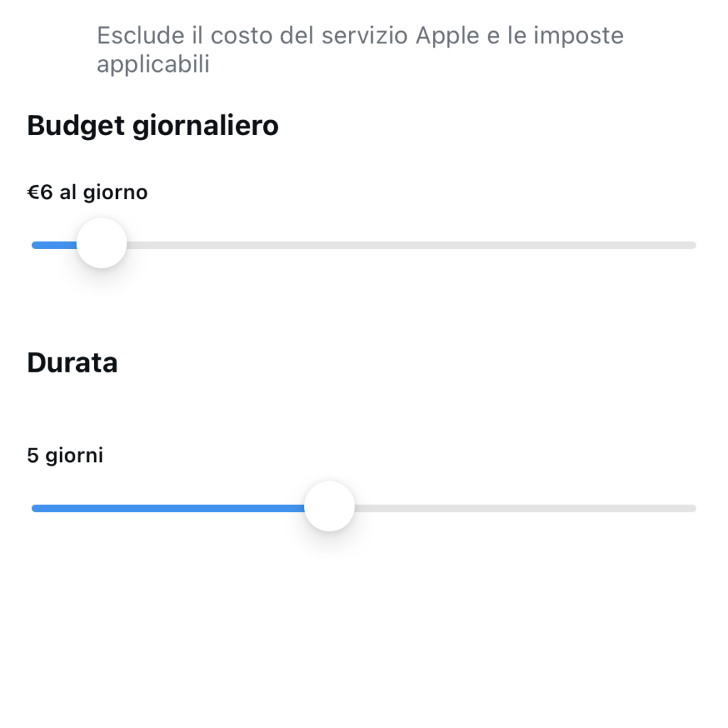Set daily budget to minimum at track's left end
The image size is (728, 728).
[34, 245]
